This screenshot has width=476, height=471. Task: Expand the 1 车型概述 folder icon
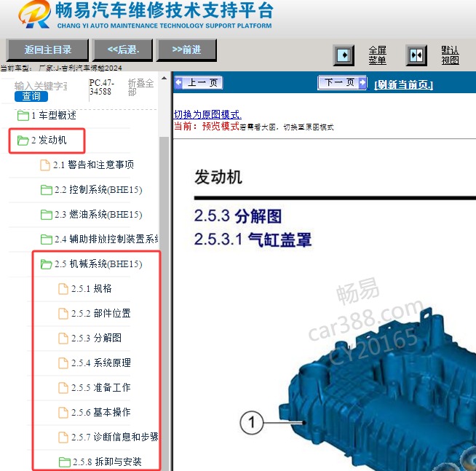[23, 116]
